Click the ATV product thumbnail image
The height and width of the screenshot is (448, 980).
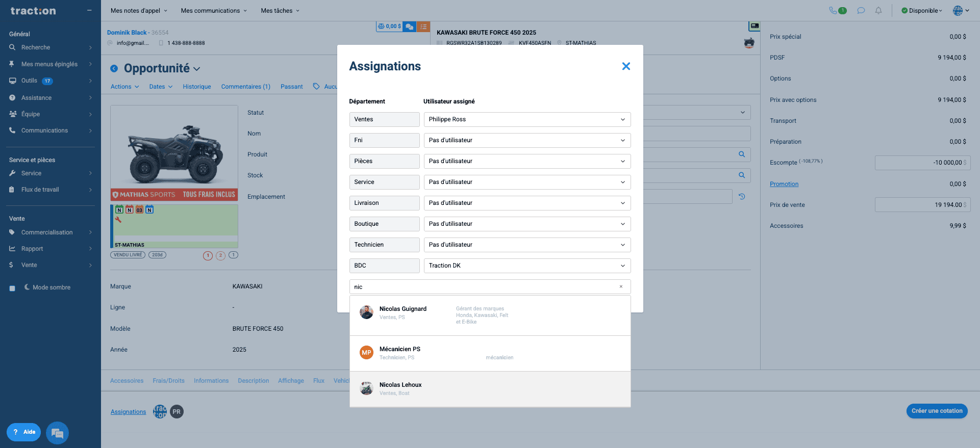coord(174,153)
